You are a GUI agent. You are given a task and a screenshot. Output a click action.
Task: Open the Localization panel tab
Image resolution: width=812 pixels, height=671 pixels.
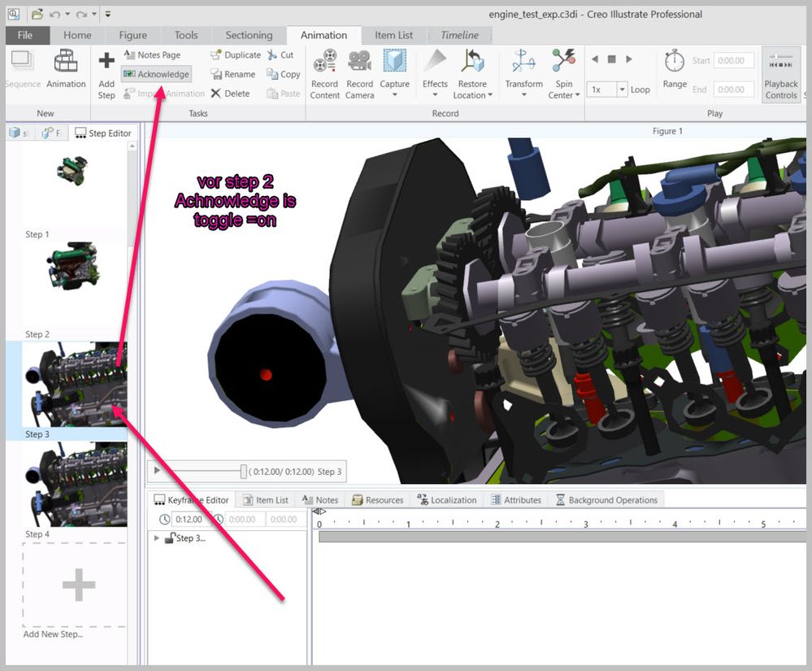(x=446, y=500)
